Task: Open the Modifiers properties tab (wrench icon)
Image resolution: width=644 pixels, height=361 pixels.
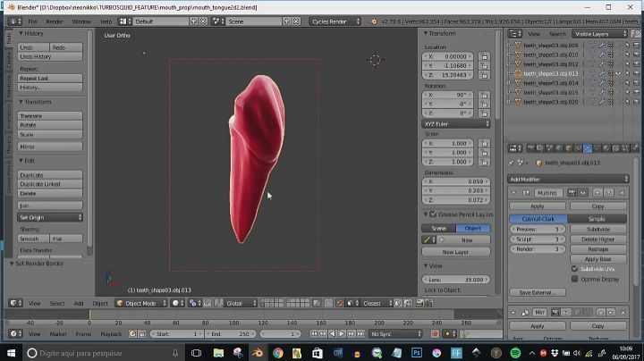Action: [x=588, y=148]
